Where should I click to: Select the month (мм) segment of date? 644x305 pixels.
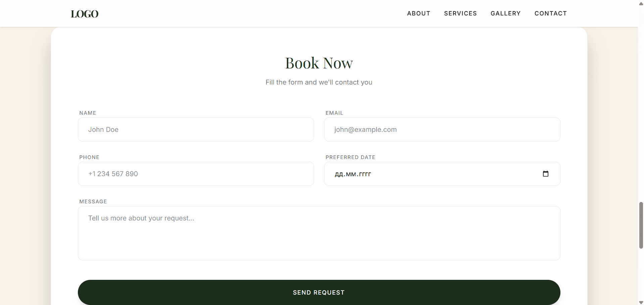(x=351, y=174)
